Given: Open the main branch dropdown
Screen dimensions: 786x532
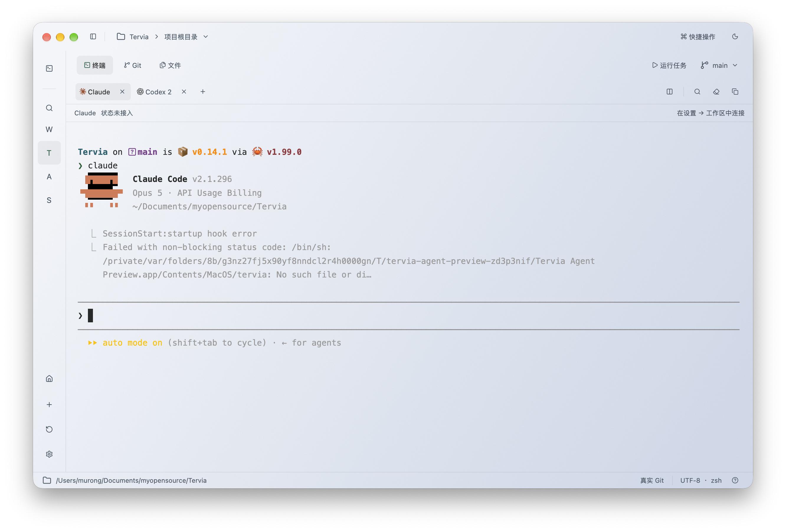Looking at the screenshot, I should [719, 65].
